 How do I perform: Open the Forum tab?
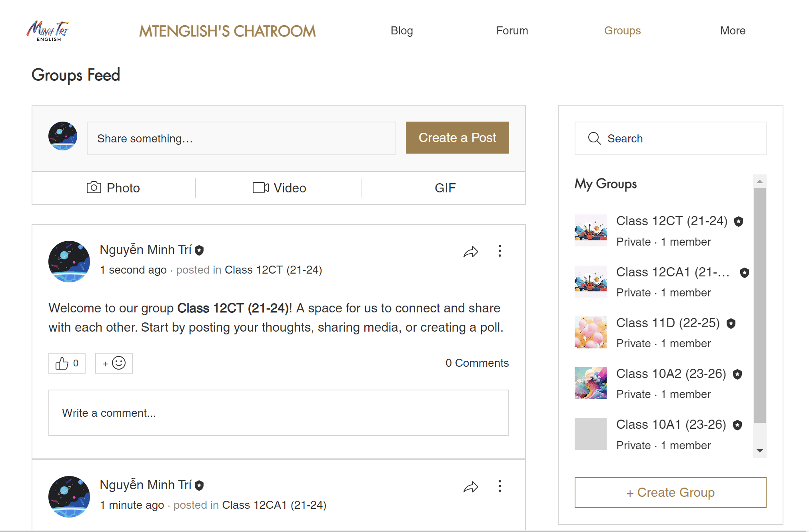512,31
